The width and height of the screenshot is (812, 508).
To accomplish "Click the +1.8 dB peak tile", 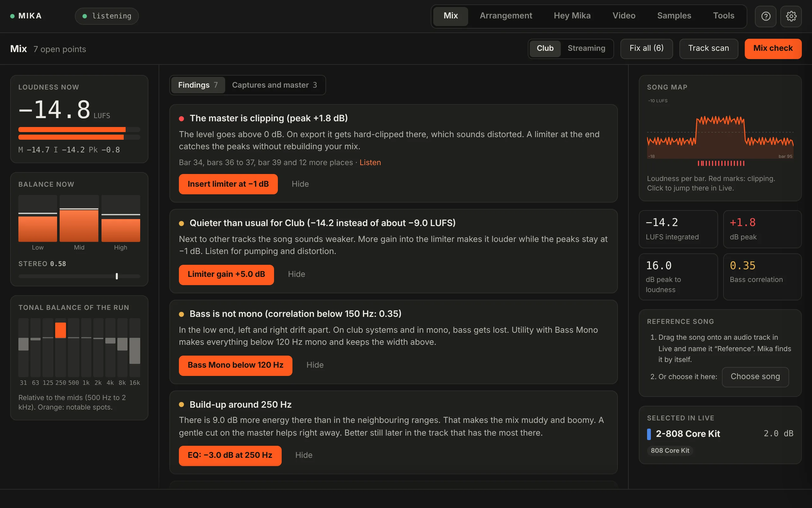I will point(762,229).
